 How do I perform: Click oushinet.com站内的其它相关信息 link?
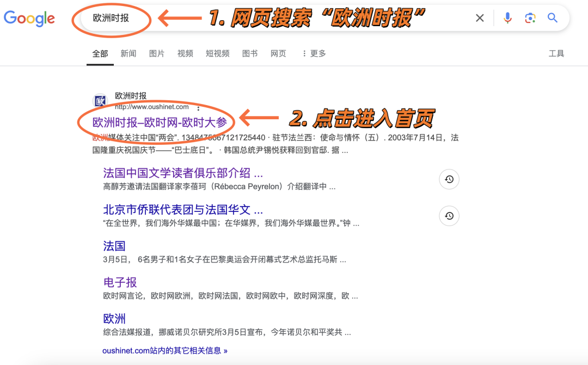click(x=164, y=350)
